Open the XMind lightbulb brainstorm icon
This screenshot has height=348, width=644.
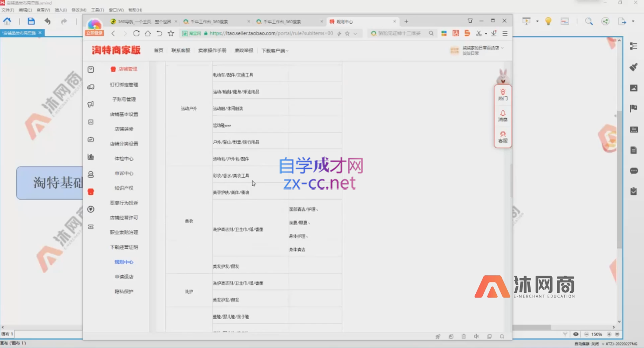click(x=548, y=21)
